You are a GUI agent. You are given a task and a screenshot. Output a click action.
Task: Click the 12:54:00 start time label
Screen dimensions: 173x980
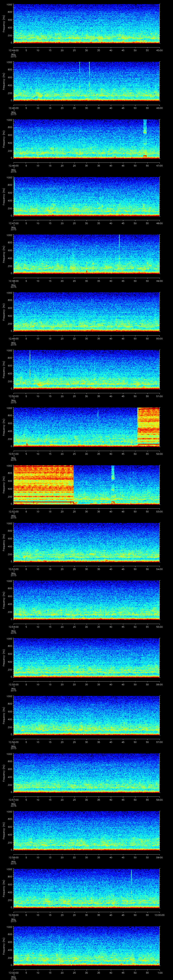point(13,627)
